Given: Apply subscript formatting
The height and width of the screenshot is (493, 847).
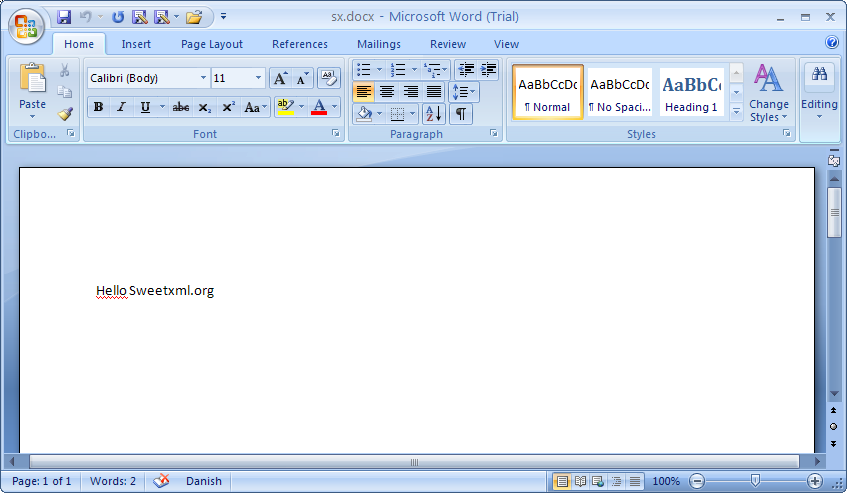Looking at the screenshot, I should [x=204, y=107].
